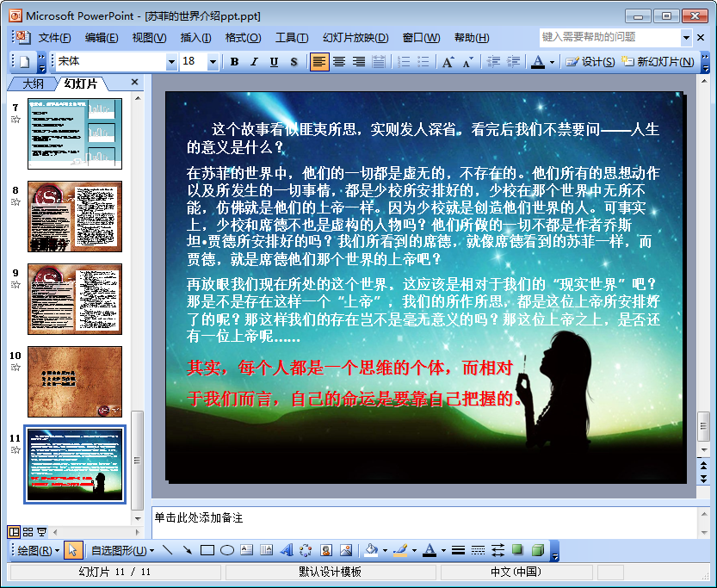Decrease indent level
717x588 pixels.
[x=493, y=62]
